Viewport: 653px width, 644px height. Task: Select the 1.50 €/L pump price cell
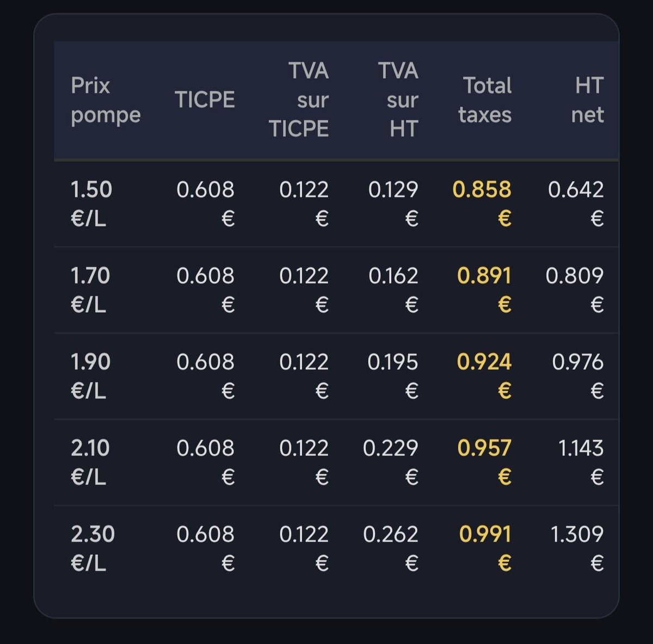coord(91,204)
